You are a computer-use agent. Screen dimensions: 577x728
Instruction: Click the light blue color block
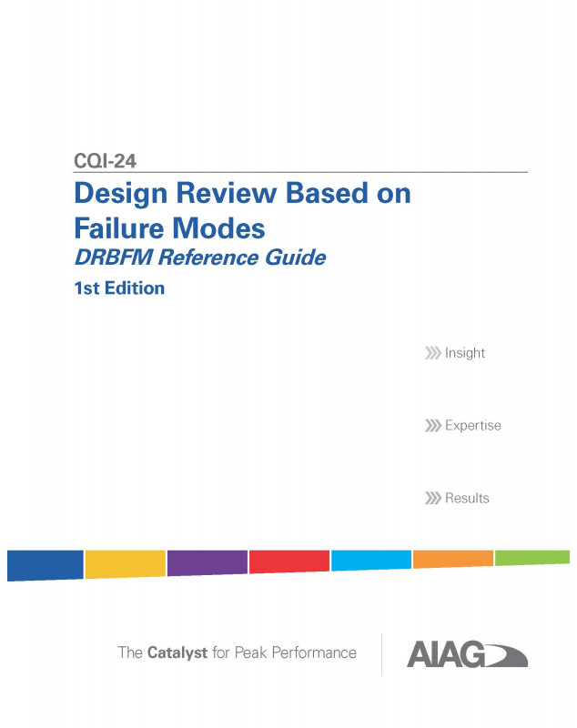[x=371, y=561]
